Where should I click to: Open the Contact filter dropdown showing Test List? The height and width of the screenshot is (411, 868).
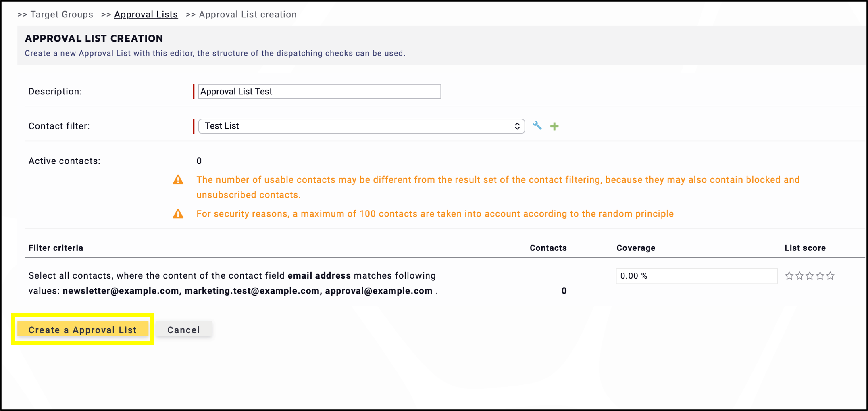coord(361,126)
